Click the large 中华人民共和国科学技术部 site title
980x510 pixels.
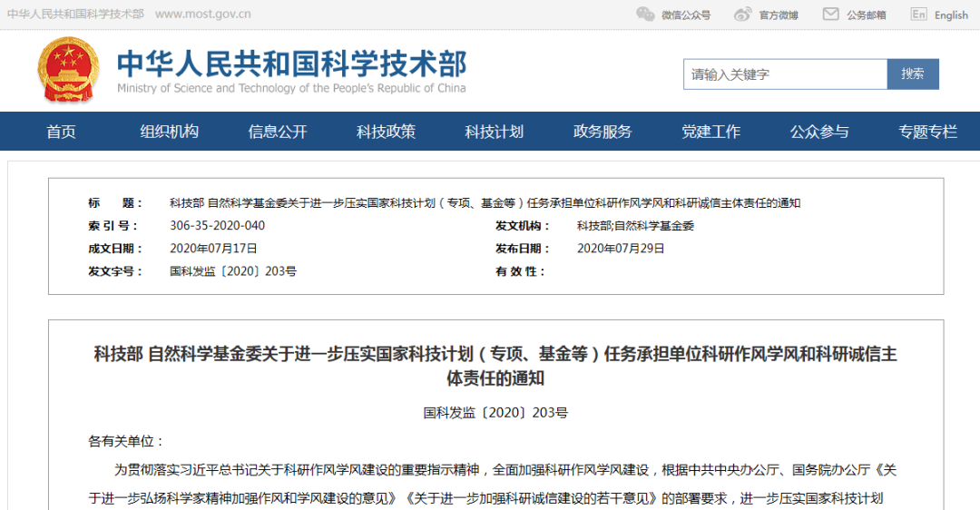[x=291, y=64]
